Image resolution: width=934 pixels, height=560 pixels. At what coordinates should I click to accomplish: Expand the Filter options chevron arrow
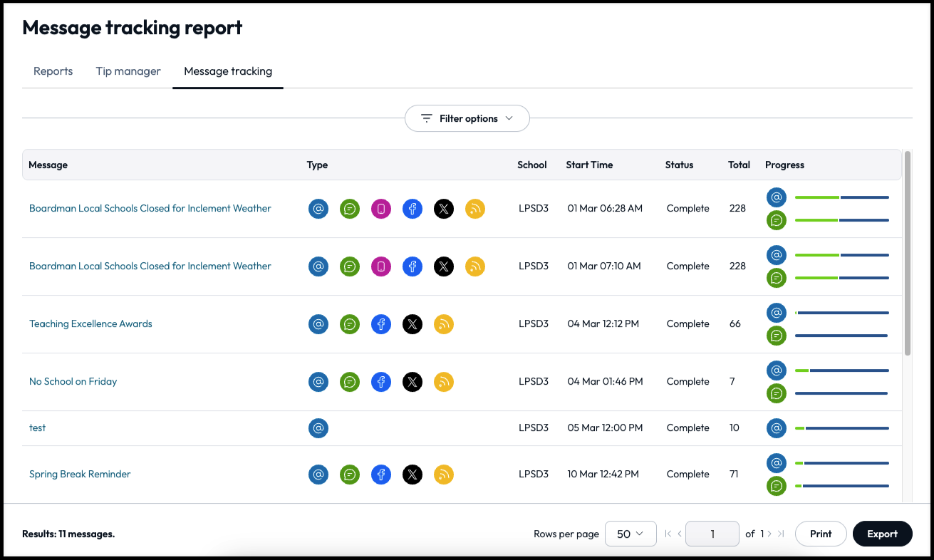[x=509, y=118]
